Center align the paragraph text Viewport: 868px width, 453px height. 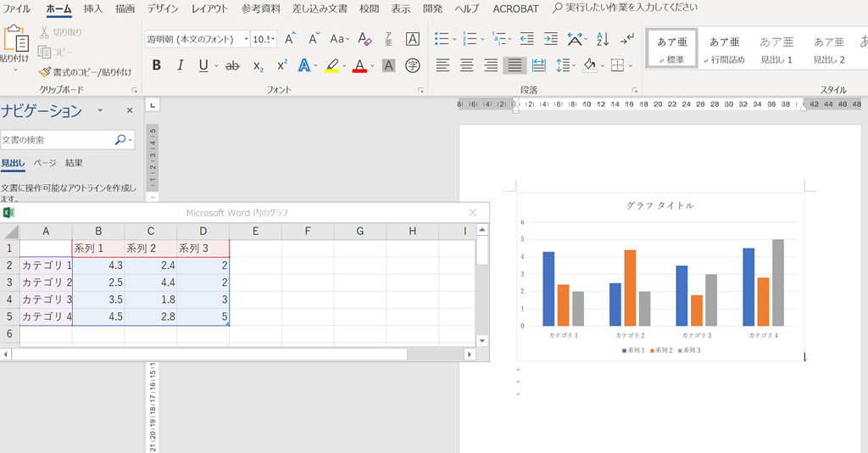[466, 65]
